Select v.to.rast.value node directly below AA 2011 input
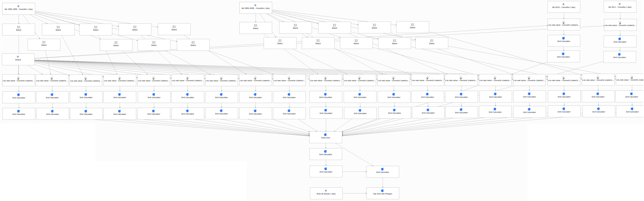Image resolution: width=644 pixels, height=201 pixels. pos(620,25)
